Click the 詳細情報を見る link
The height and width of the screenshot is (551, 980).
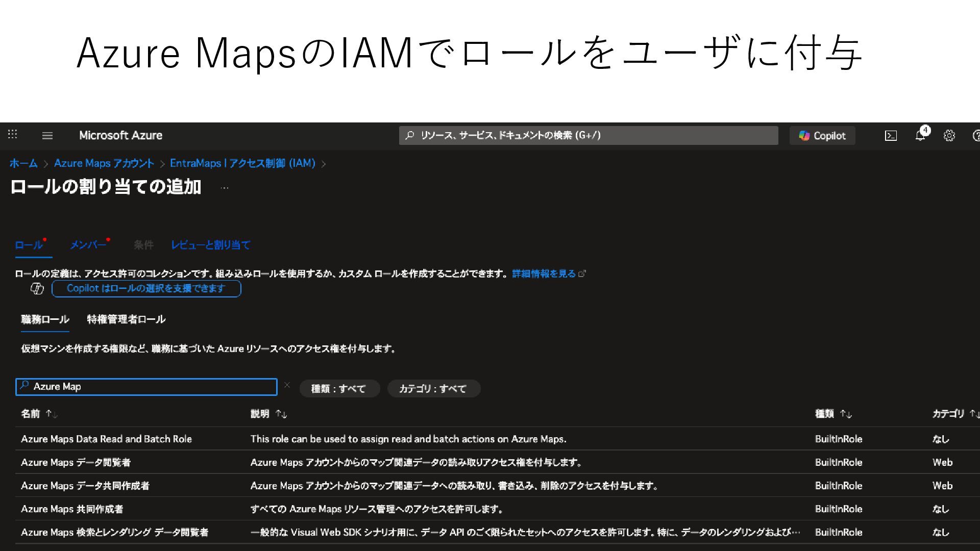(544, 274)
